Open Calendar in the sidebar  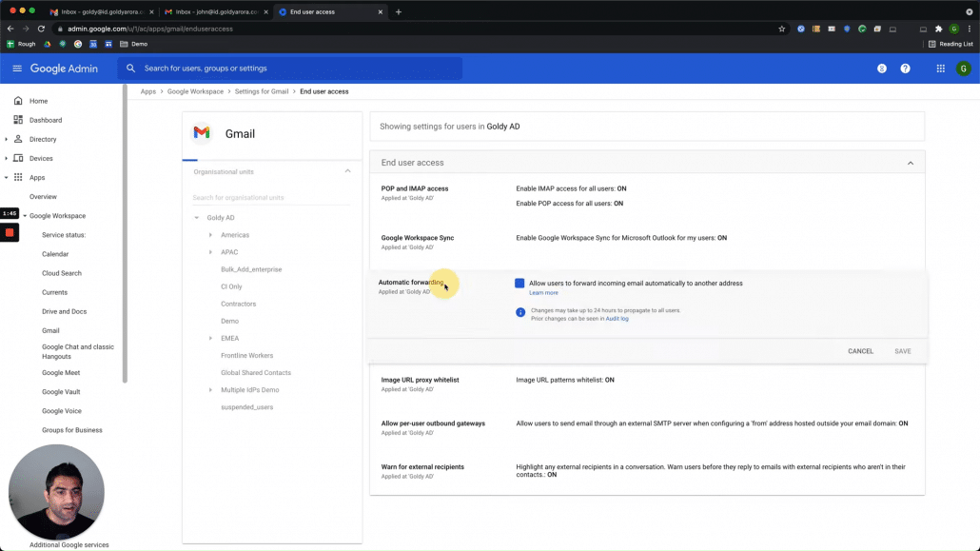[x=55, y=254]
